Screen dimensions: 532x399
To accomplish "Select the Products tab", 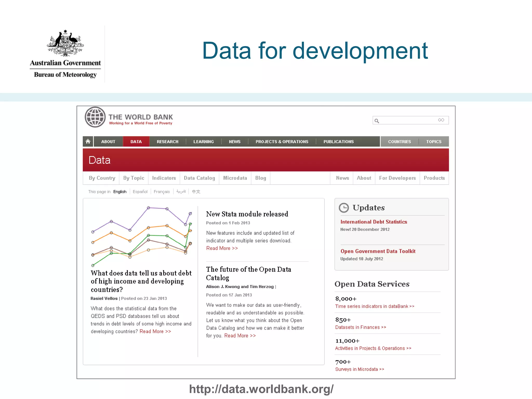I will click(434, 178).
